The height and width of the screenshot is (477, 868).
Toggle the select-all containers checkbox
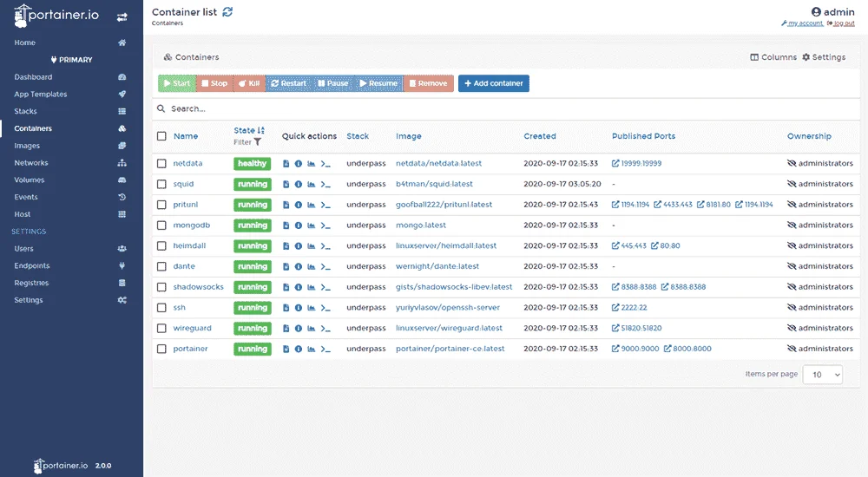point(161,136)
